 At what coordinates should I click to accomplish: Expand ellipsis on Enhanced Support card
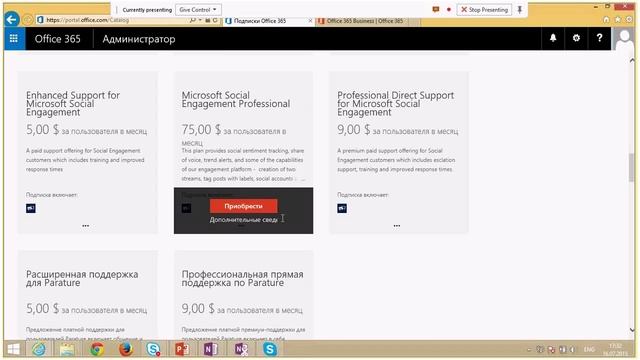pyautogui.click(x=86, y=226)
